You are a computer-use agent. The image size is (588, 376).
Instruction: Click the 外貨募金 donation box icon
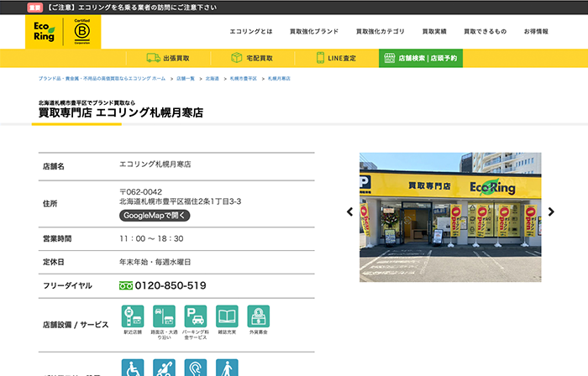259,316
